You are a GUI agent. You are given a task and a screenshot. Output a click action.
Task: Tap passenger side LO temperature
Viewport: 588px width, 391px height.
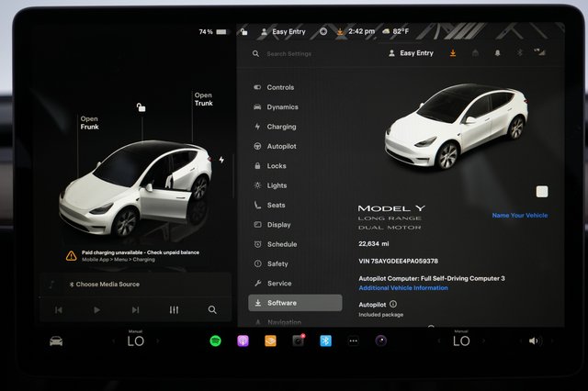tap(461, 341)
